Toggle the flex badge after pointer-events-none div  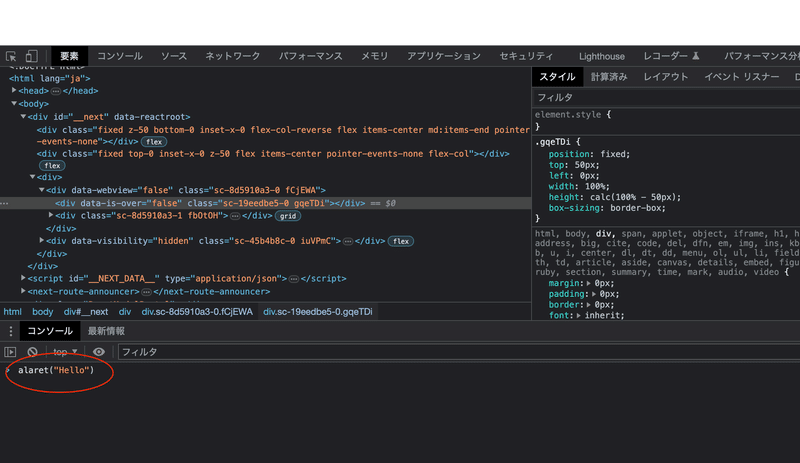154,142
